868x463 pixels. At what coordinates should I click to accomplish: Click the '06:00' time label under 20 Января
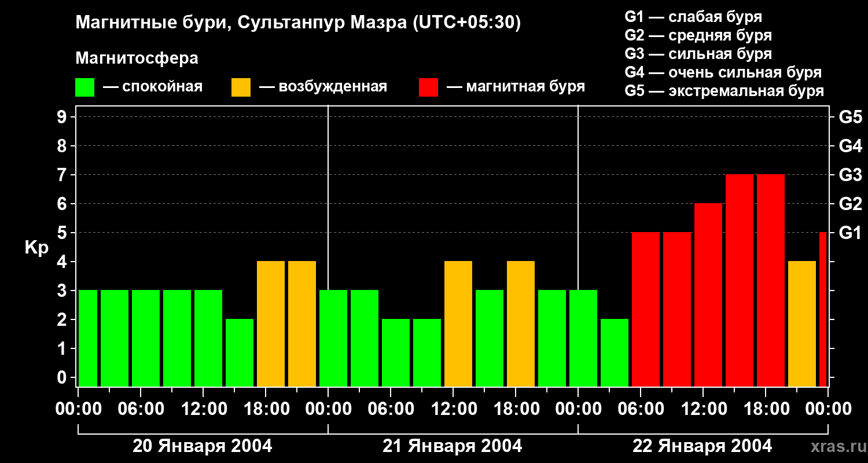point(141,409)
